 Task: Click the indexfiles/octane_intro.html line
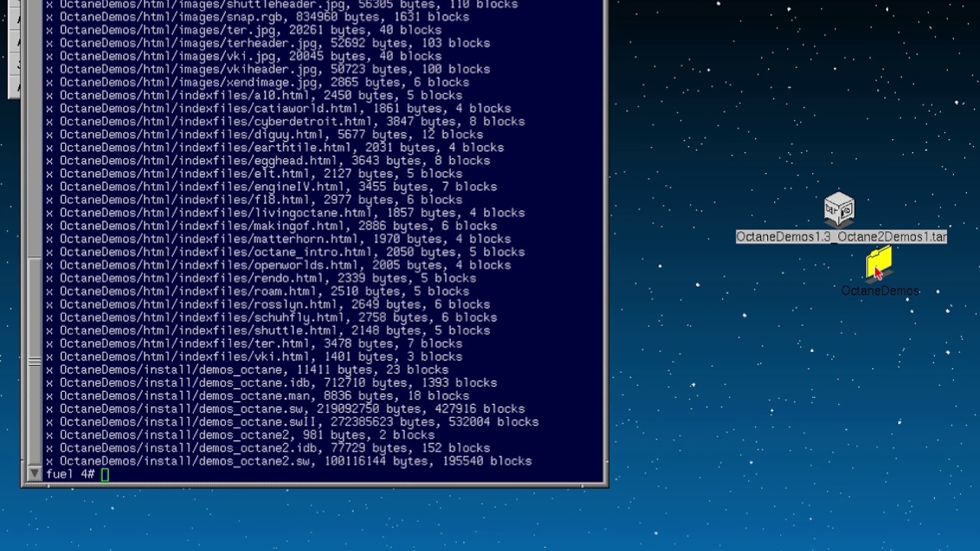[x=285, y=253]
